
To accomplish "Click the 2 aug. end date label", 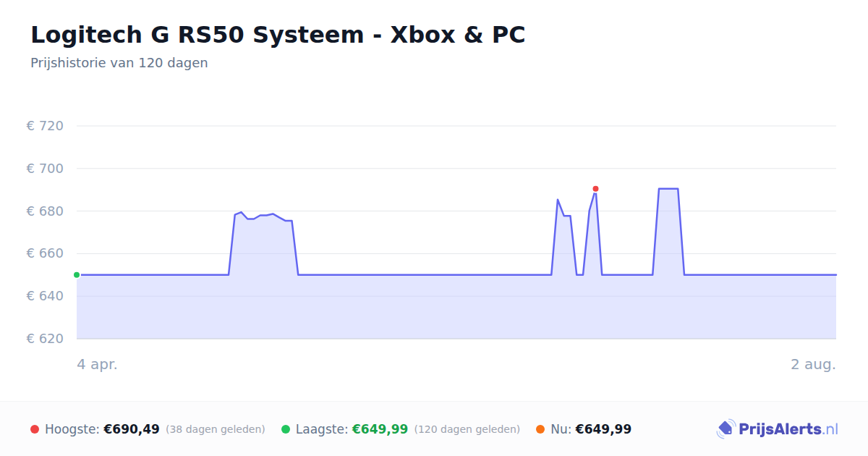I will 813,364.
